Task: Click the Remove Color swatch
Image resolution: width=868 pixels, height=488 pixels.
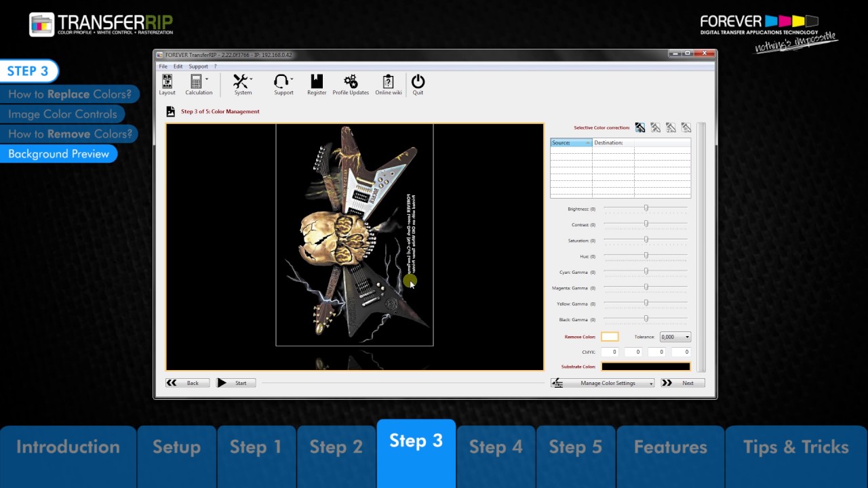Action: [x=610, y=337]
